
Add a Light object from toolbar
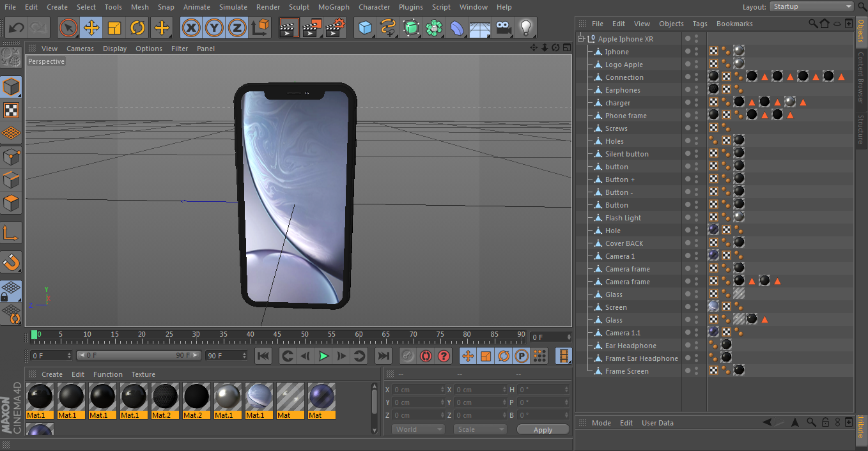pos(525,28)
